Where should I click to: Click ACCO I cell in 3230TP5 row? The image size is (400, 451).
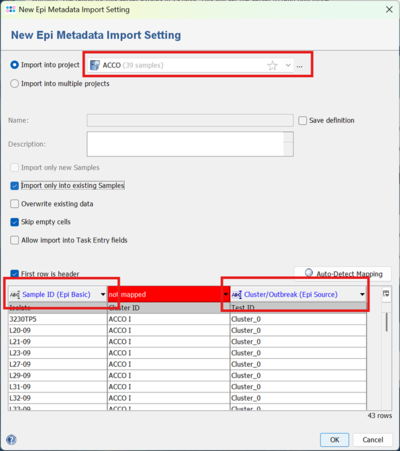tap(169, 319)
